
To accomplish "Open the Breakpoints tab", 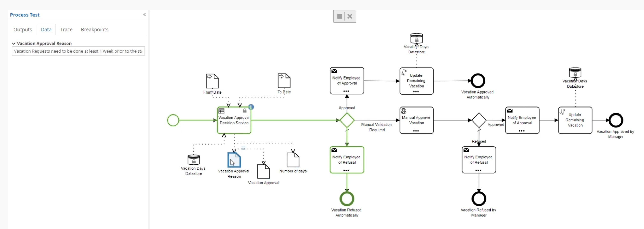I will [95, 30].
